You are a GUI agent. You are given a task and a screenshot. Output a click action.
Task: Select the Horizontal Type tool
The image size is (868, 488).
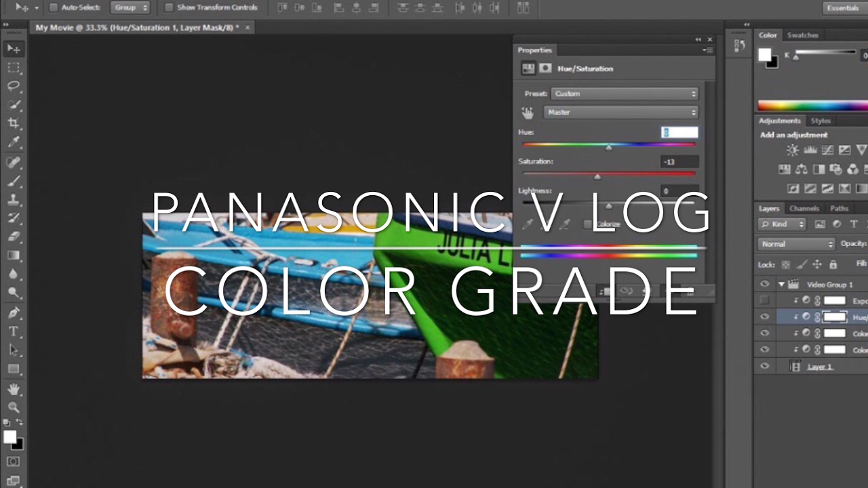[x=13, y=331]
